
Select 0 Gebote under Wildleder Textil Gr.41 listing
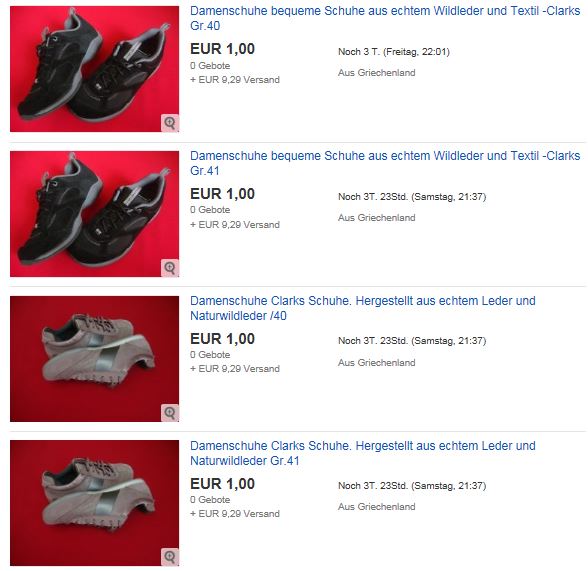click(x=210, y=210)
